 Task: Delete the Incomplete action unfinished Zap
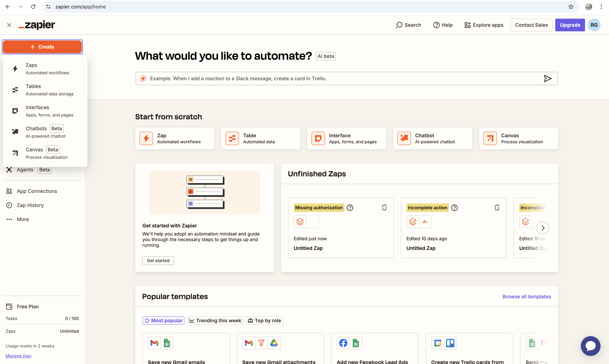[x=497, y=208]
